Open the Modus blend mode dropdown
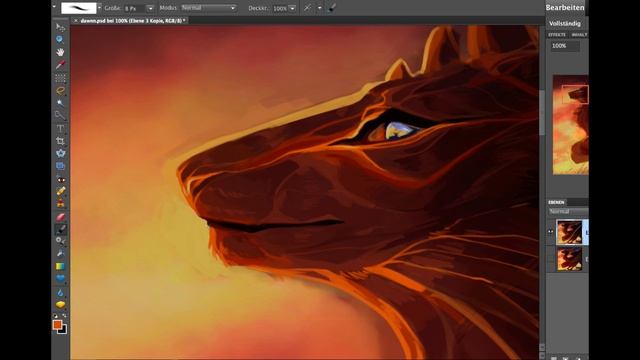This screenshot has width=640, height=360. (209, 8)
